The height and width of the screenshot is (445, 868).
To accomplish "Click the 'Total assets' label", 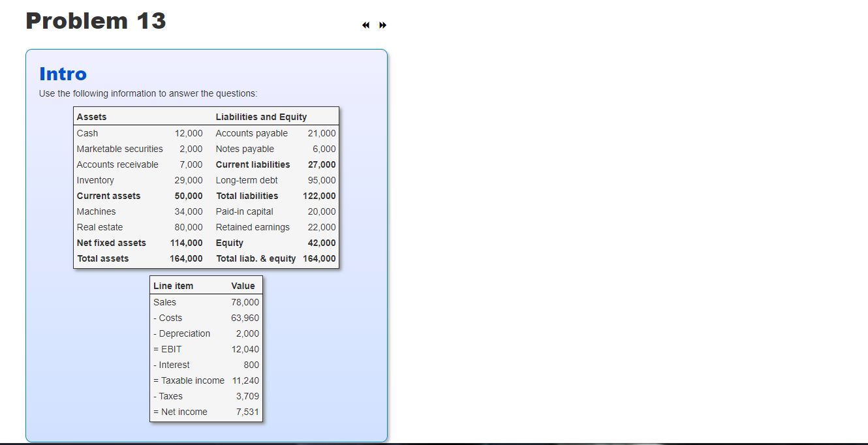I will coord(103,258).
